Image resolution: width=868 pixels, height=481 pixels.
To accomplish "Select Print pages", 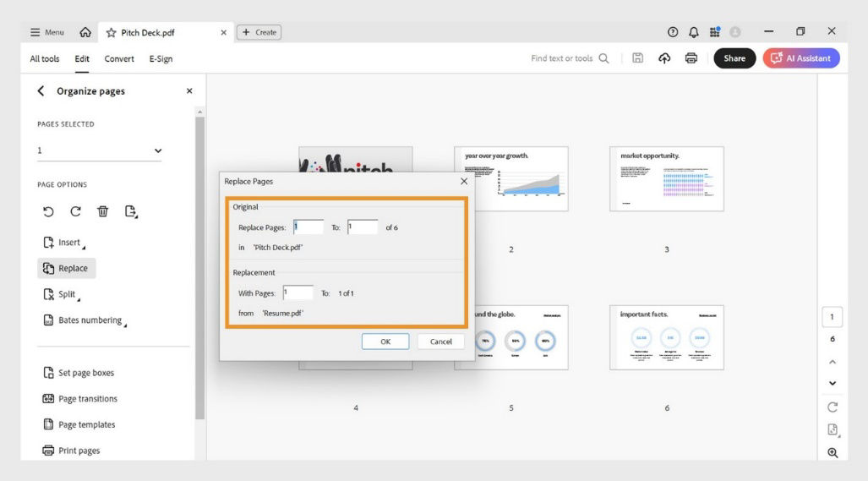I will pos(71,451).
